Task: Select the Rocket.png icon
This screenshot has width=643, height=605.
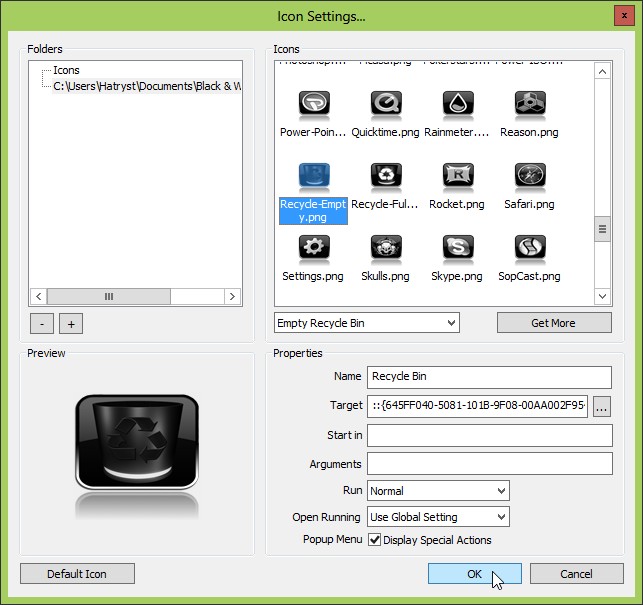Action: (x=458, y=177)
